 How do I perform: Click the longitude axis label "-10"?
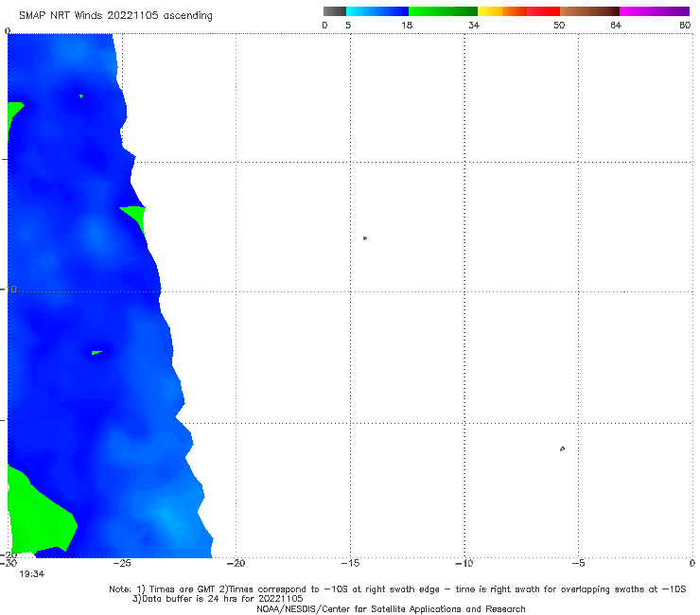(464, 563)
